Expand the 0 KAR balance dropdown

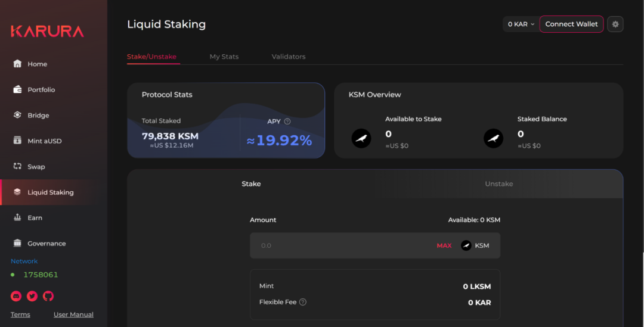click(x=521, y=24)
